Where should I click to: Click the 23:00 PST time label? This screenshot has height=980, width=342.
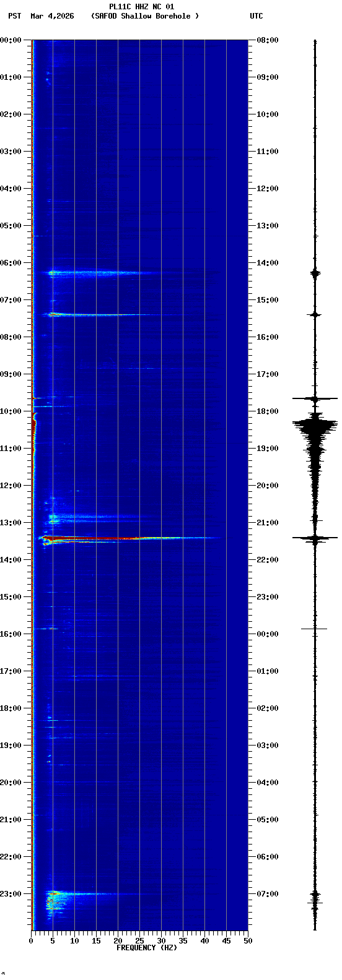(x=11, y=894)
